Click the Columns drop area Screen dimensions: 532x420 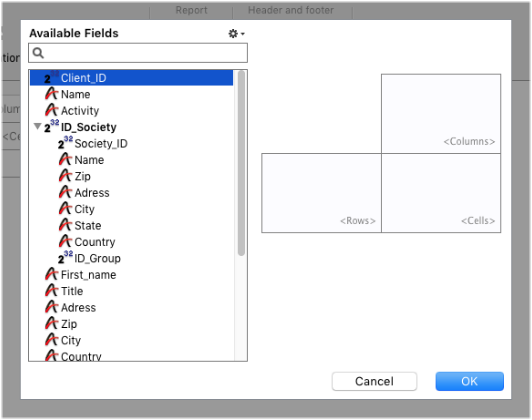coord(441,113)
